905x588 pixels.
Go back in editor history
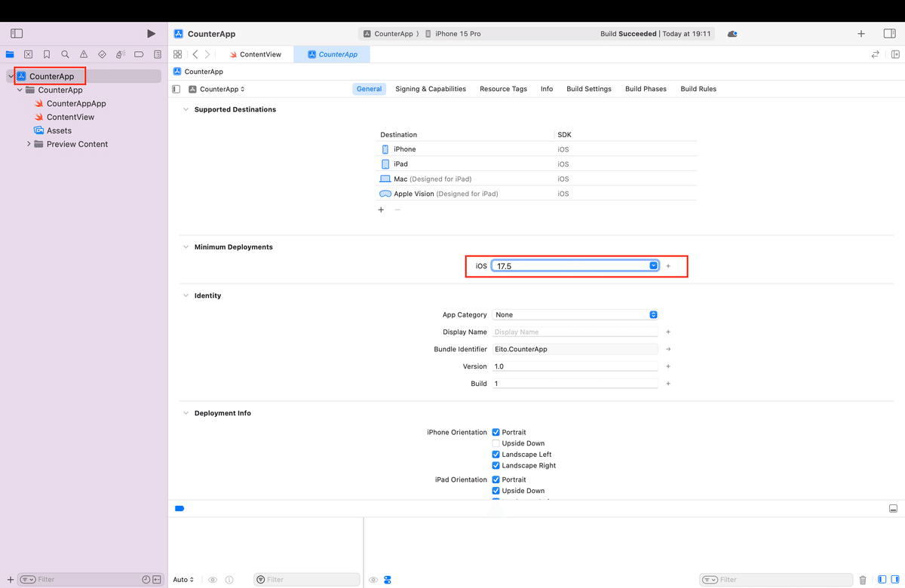(195, 54)
